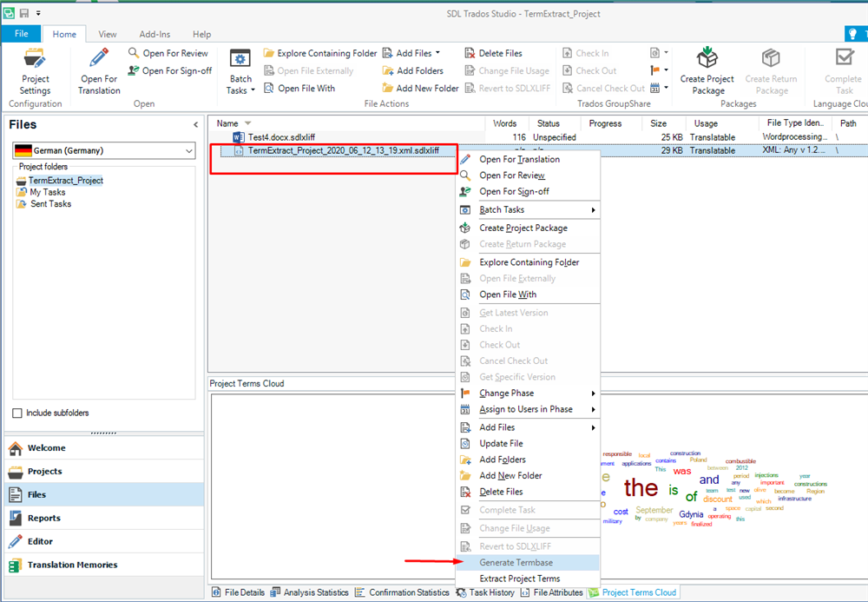Open the Project Terms Cloud tab

click(633, 592)
